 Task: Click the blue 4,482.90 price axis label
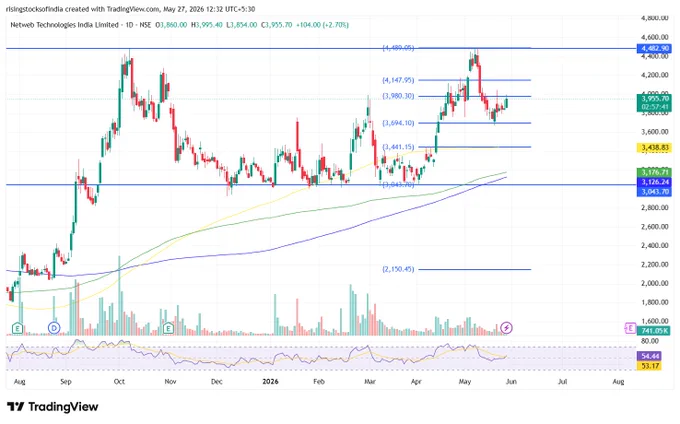click(x=654, y=48)
